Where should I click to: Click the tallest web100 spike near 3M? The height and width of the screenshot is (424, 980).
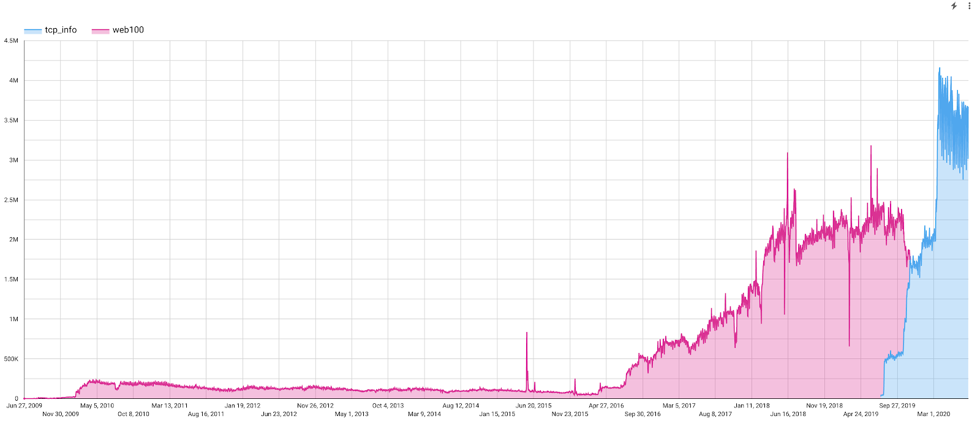tap(870, 147)
